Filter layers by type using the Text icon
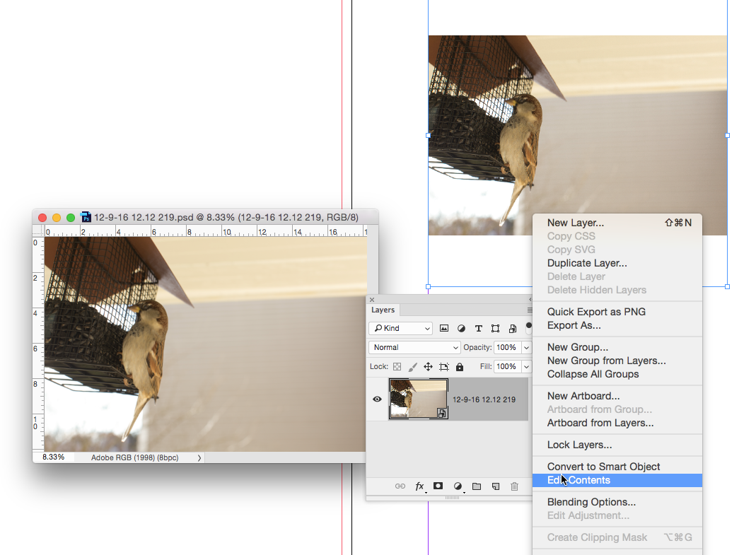Viewport: 756px width, 555px height. pos(478,328)
